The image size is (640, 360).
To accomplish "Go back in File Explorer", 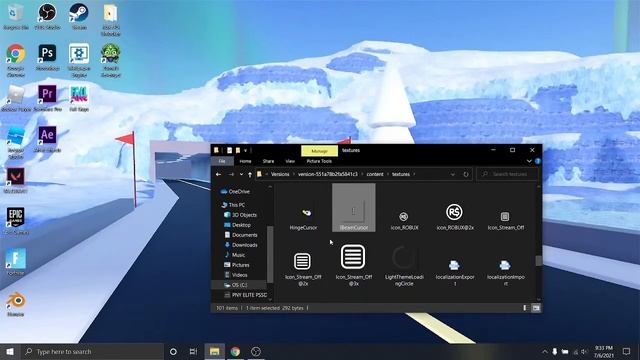I will (x=218, y=174).
